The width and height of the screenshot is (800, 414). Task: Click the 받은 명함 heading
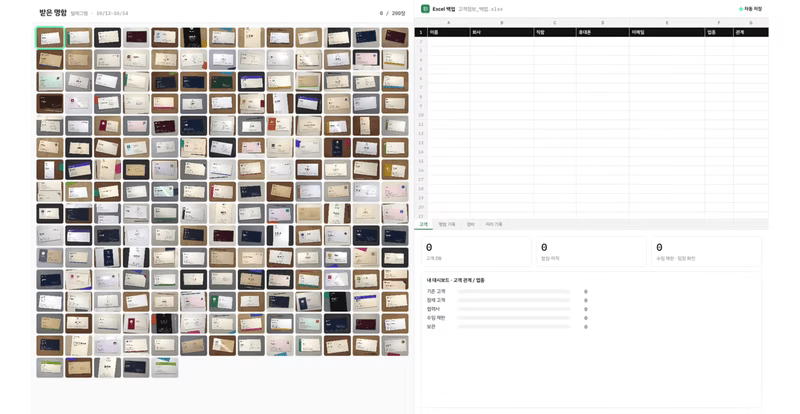53,13
